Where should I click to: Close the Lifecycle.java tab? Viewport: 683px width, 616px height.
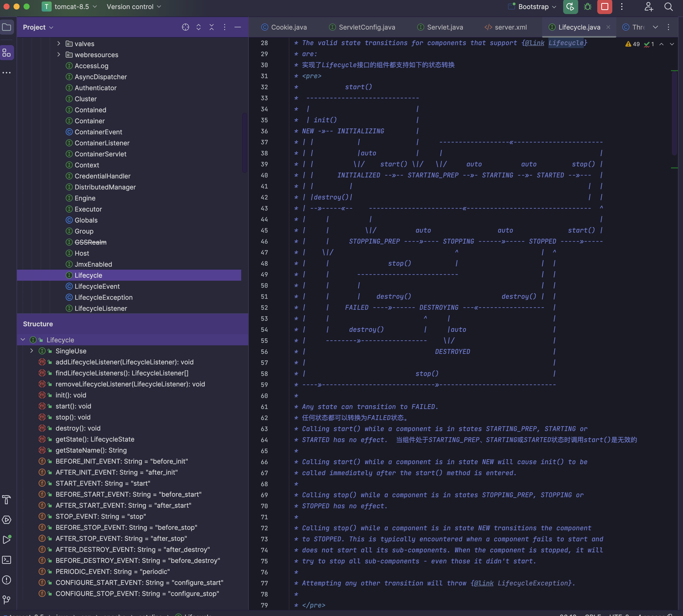(608, 27)
